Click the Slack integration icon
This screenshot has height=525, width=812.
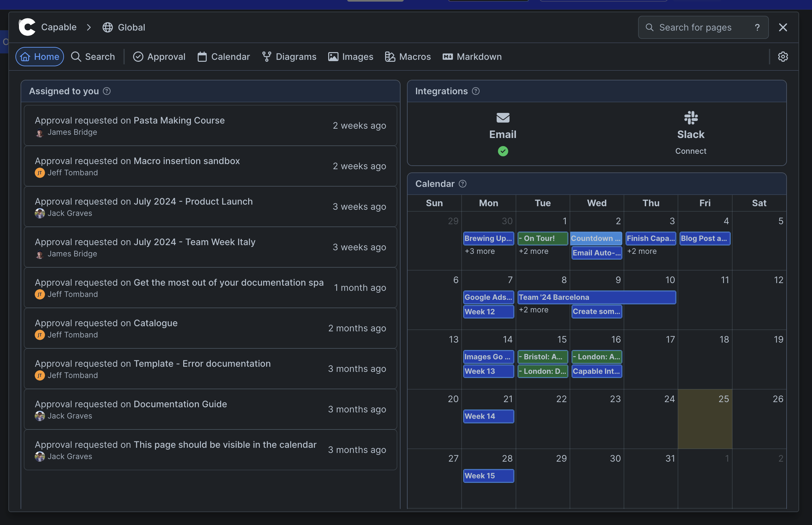click(690, 118)
